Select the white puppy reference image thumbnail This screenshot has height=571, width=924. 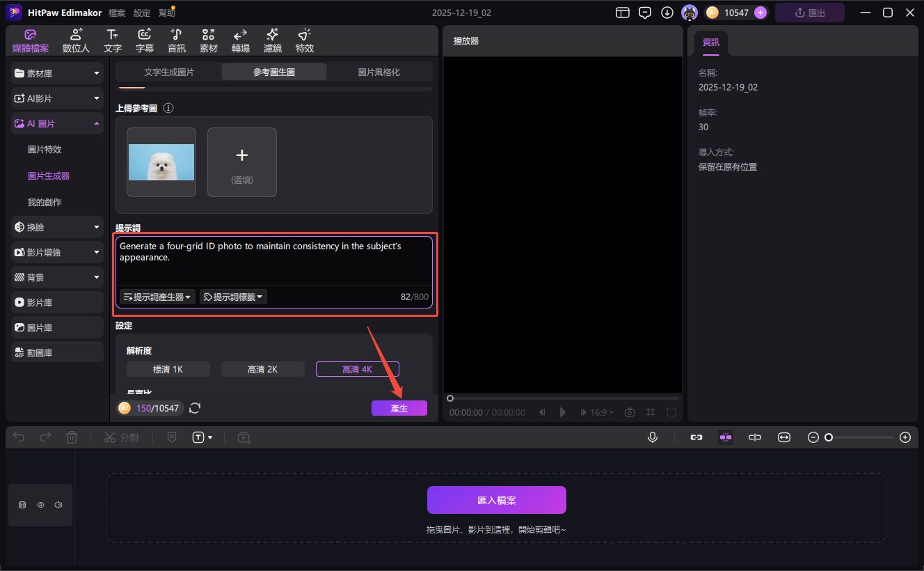[161, 162]
